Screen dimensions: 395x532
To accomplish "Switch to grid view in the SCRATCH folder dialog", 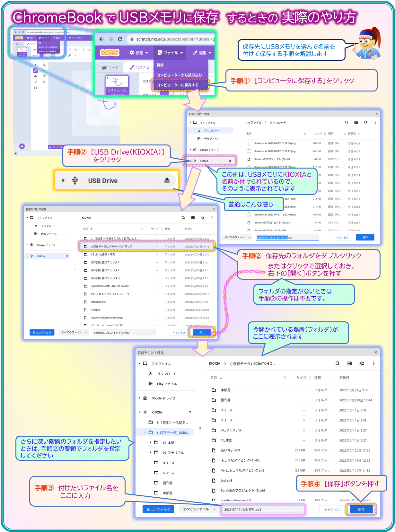I will [x=350, y=363].
